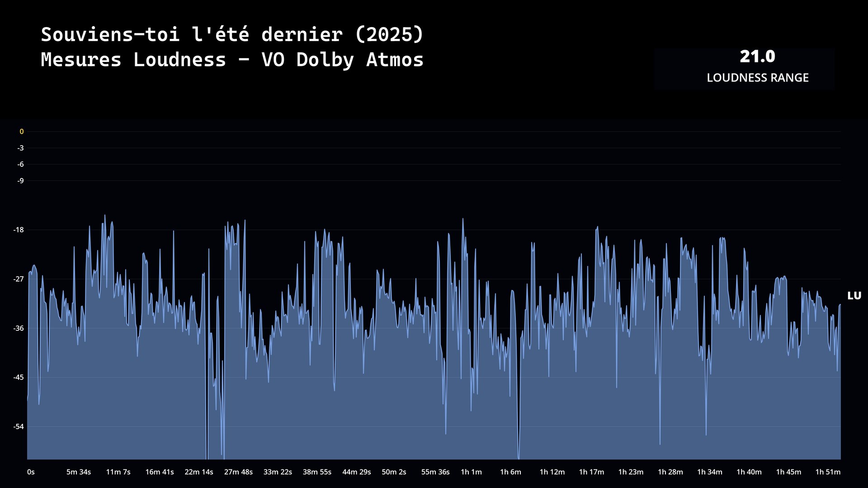Click the 1h 17m time label
Screen dimensions: 868x488
point(591,472)
